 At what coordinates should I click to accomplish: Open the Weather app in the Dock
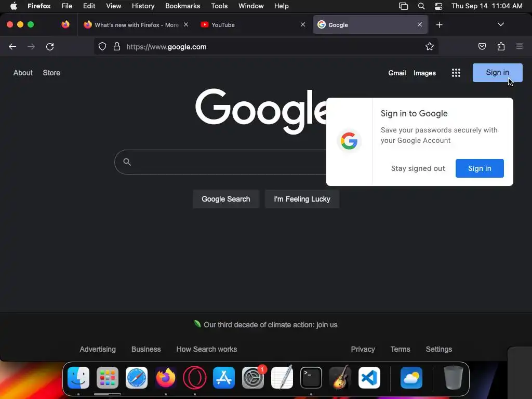pos(411,378)
